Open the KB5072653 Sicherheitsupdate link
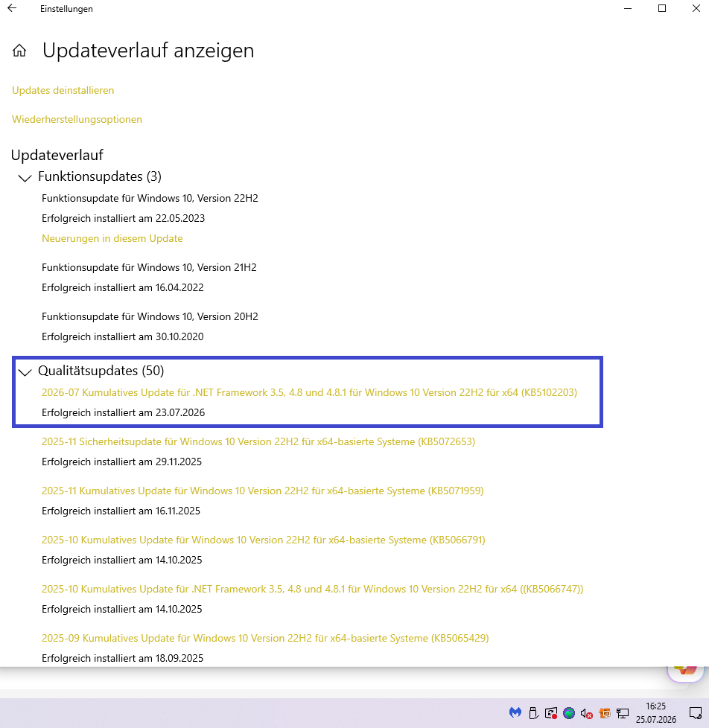 258,441
